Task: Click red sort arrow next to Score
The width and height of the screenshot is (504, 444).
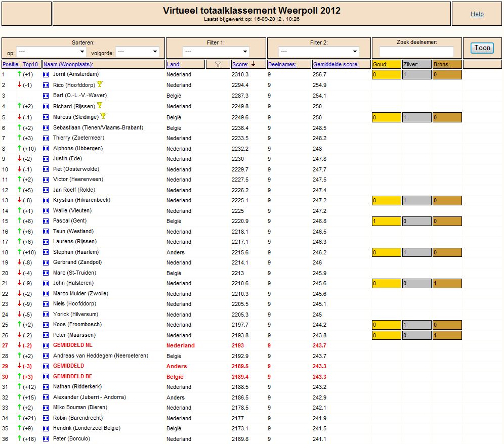Action: tap(254, 64)
